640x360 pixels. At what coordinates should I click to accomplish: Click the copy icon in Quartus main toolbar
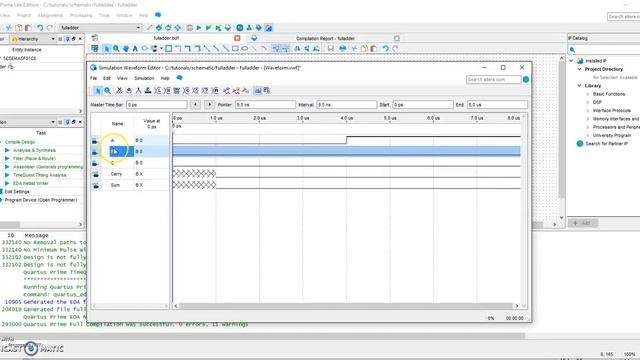(x=19, y=28)
